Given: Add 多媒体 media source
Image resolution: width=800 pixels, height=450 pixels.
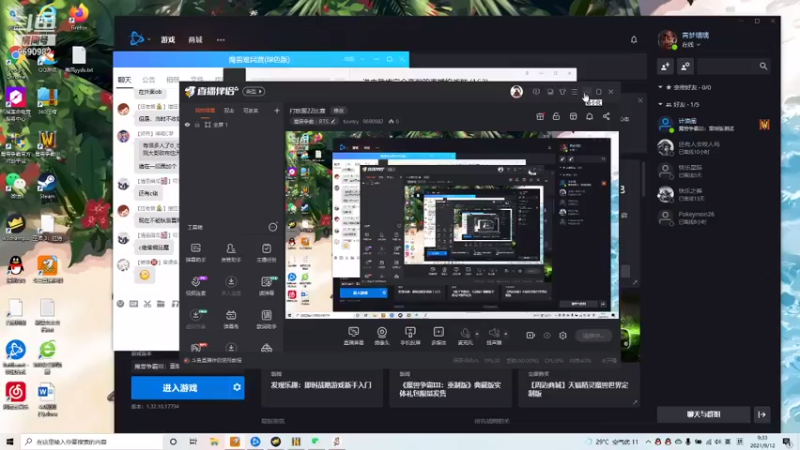Looking at the screenshot, I should pyautogui.click(x=438, y=336).
